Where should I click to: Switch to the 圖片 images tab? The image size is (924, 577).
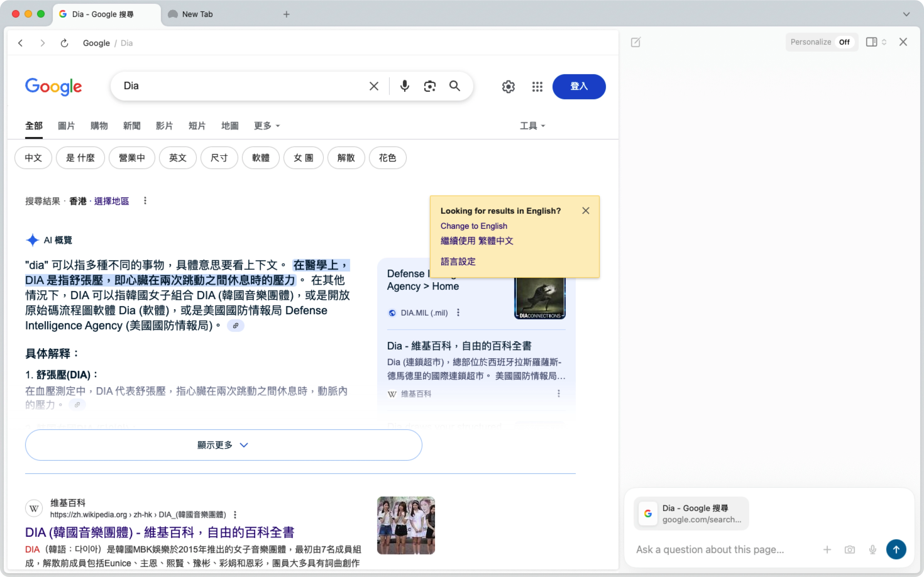tap(66, 126)
